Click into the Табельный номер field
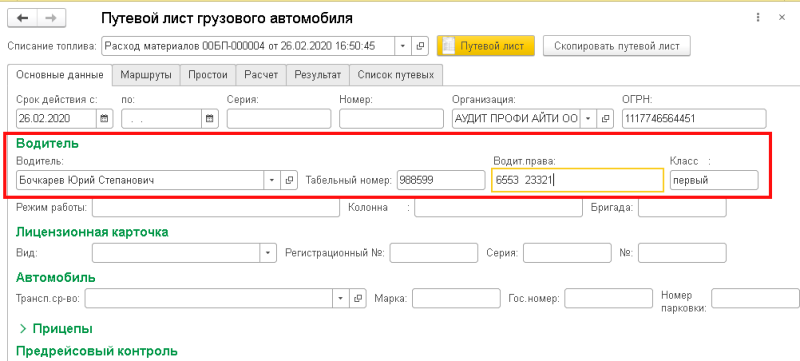Image resolution: width=800 pixels, height=361 pixels. [441, 180]
